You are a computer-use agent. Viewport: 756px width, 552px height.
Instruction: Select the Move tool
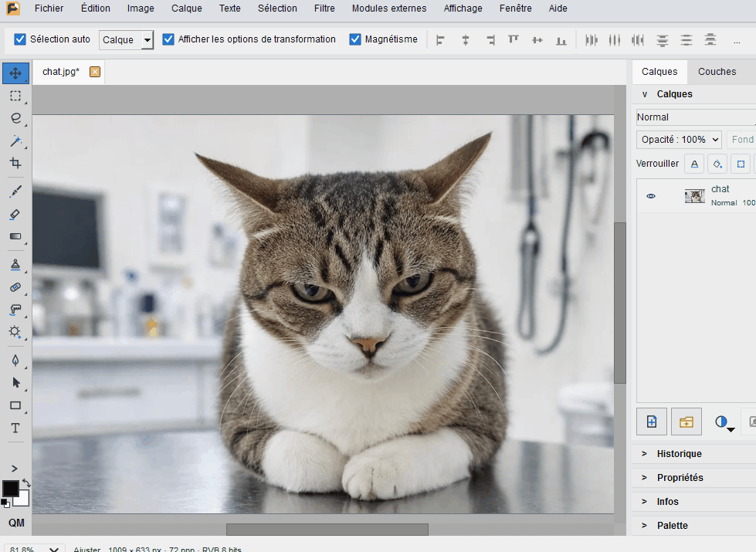coord(15,73)
